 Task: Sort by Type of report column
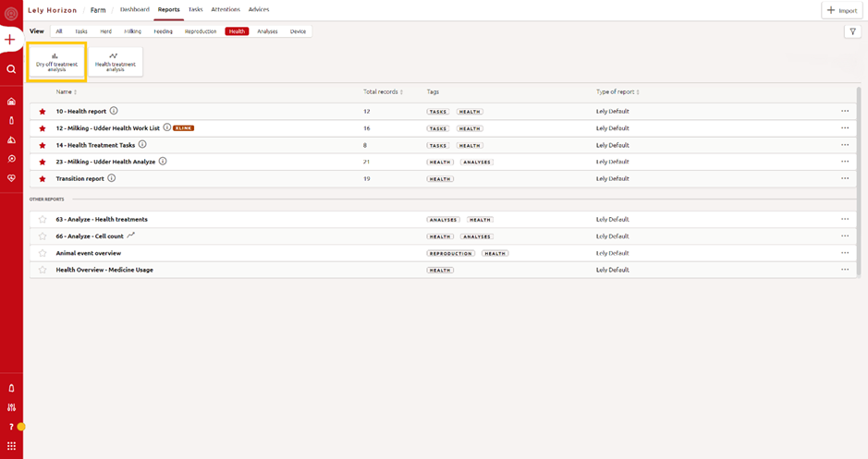click(x=617, y=91)
